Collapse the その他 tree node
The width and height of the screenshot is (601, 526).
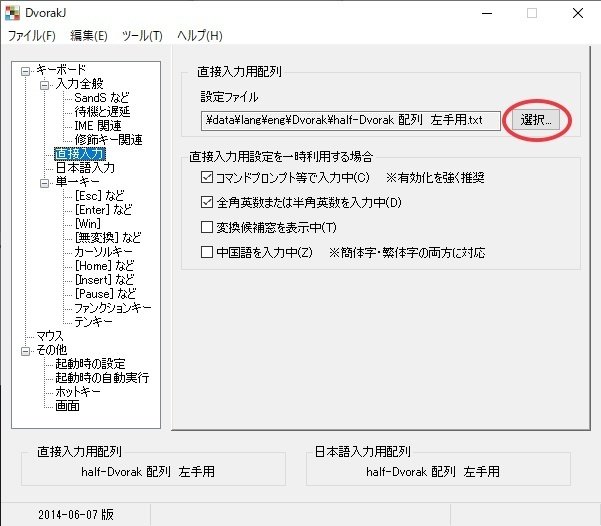(x=25, y=351)
